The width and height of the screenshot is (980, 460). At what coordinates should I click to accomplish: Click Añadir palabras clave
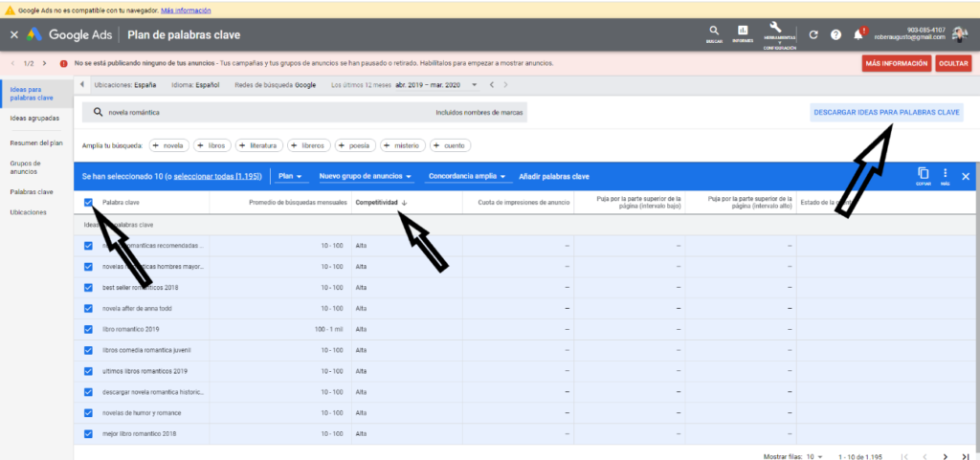coord(554,177)
